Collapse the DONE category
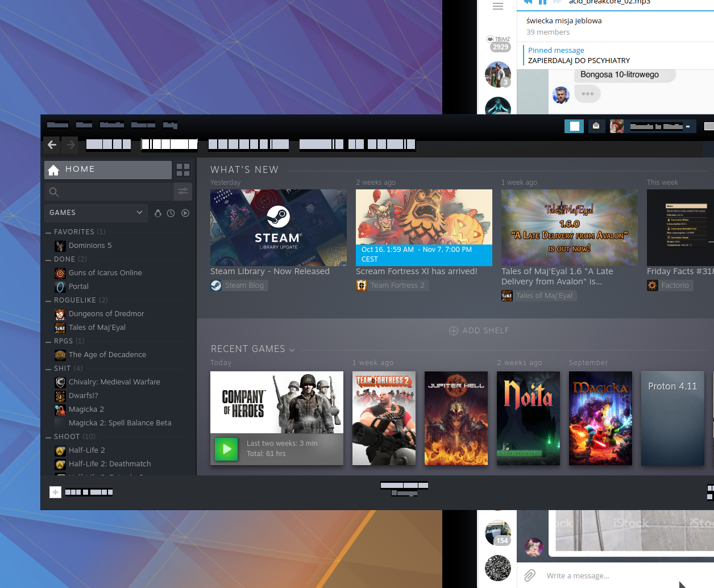This screenshot has width=714, height=588. tap(49, 259)
